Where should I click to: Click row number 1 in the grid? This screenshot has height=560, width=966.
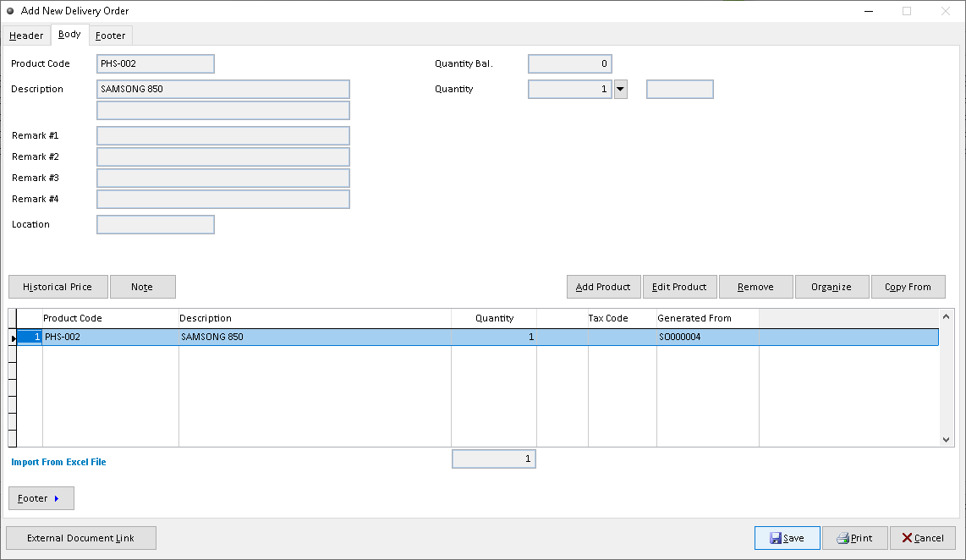30,337
